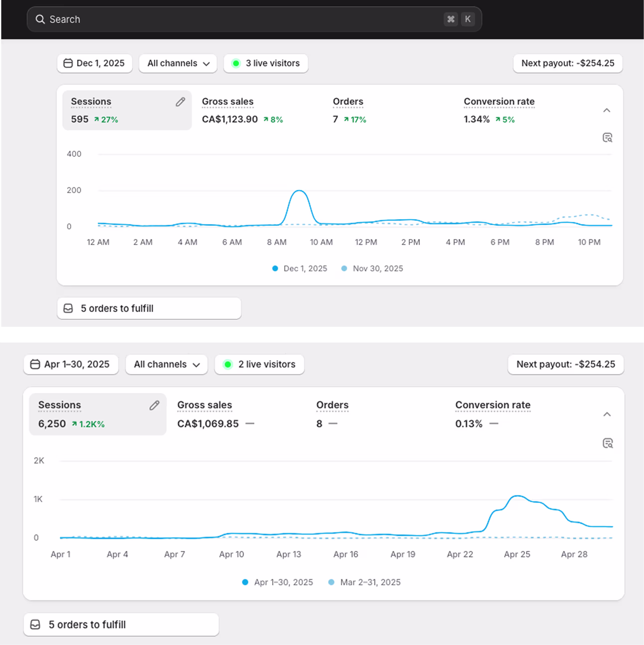Click the edit pencil on top Sessions card
Viewport: 644px width, 645px height.
tap(180, 102)
